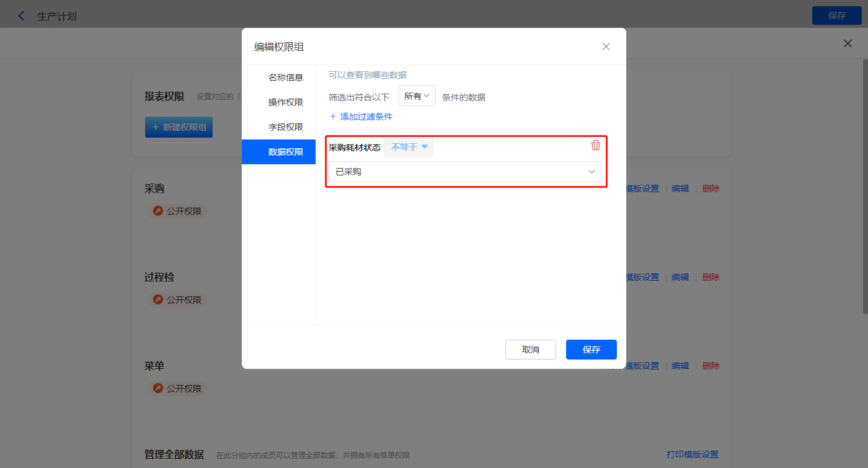This screenshot has width=868, height=468.
Task: Click the back arrow beside 生产计划
Action: (22, 16)
